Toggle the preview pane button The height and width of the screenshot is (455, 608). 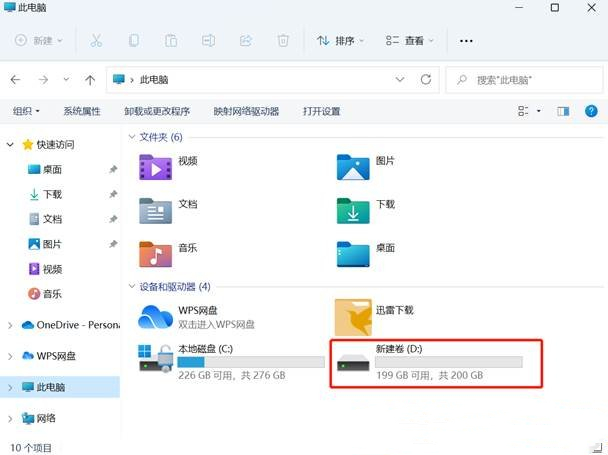563,111
